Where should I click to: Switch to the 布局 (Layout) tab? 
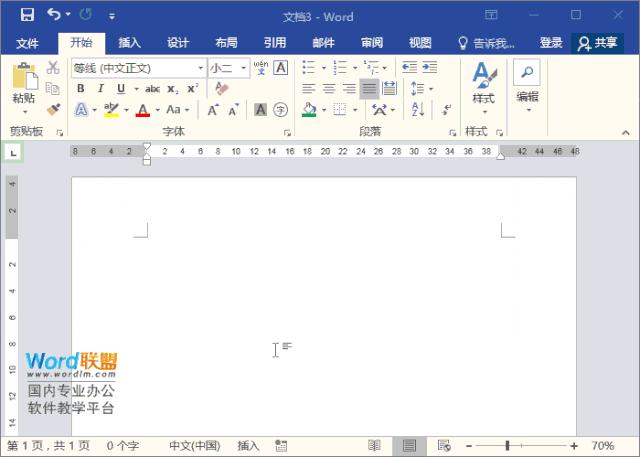point(226,43)
